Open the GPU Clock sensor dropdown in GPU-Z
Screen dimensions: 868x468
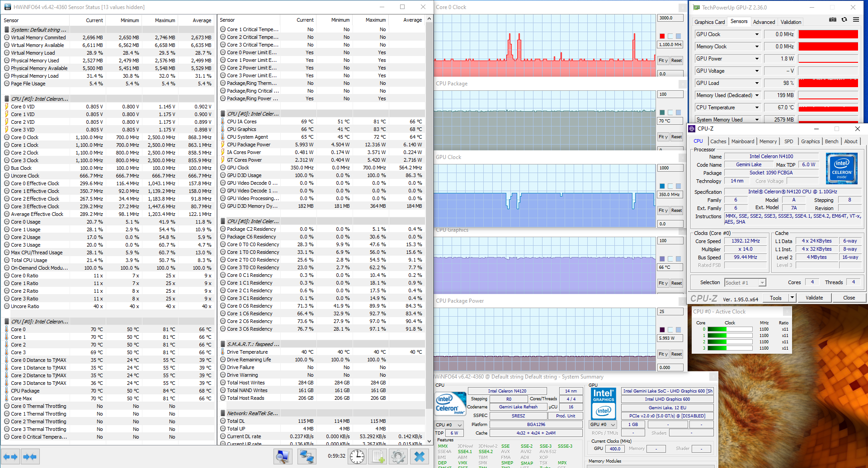pos(757,34)
